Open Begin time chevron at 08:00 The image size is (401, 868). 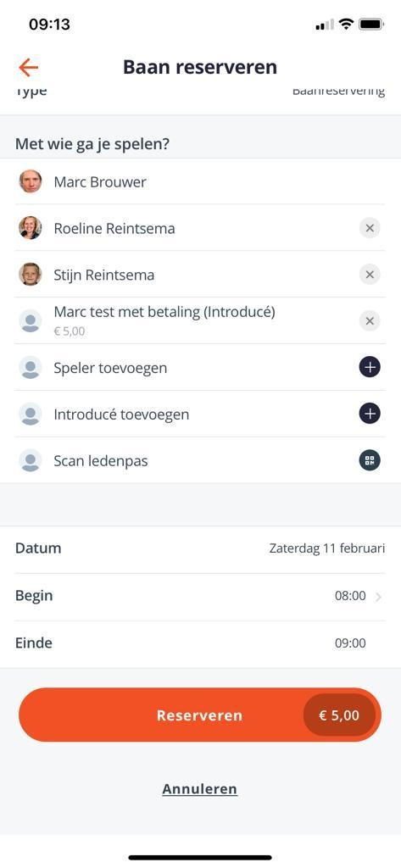[378, 597]
